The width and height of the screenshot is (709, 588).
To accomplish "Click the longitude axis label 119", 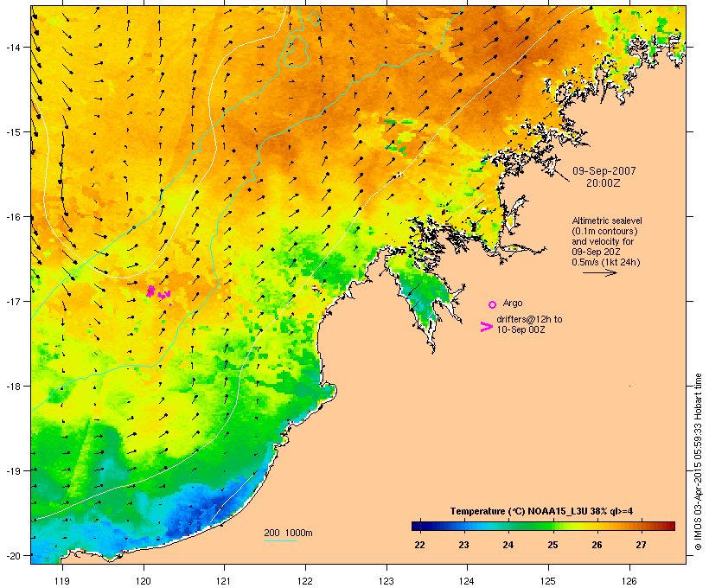I will (62, 581).
